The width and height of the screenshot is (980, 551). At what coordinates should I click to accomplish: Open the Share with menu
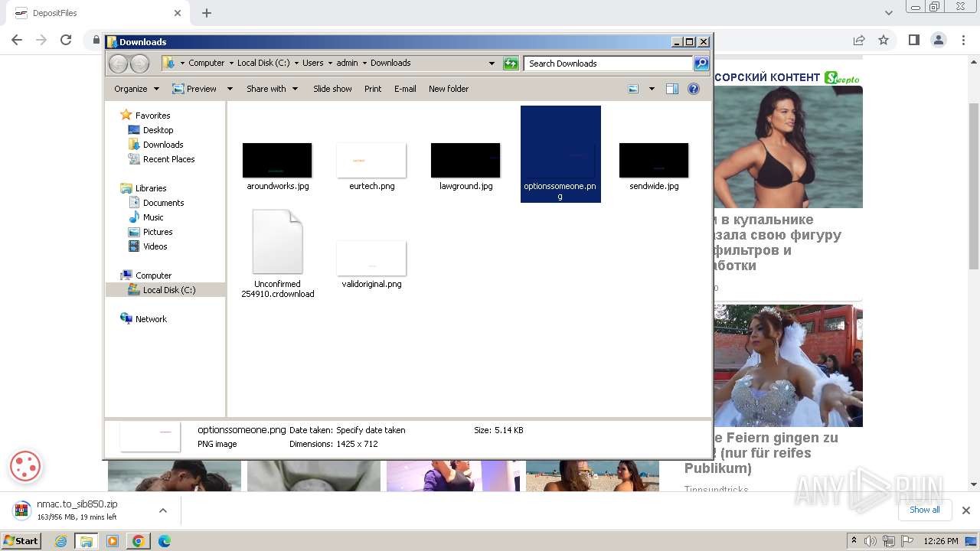pyautogui.click(x=272, y=89)
